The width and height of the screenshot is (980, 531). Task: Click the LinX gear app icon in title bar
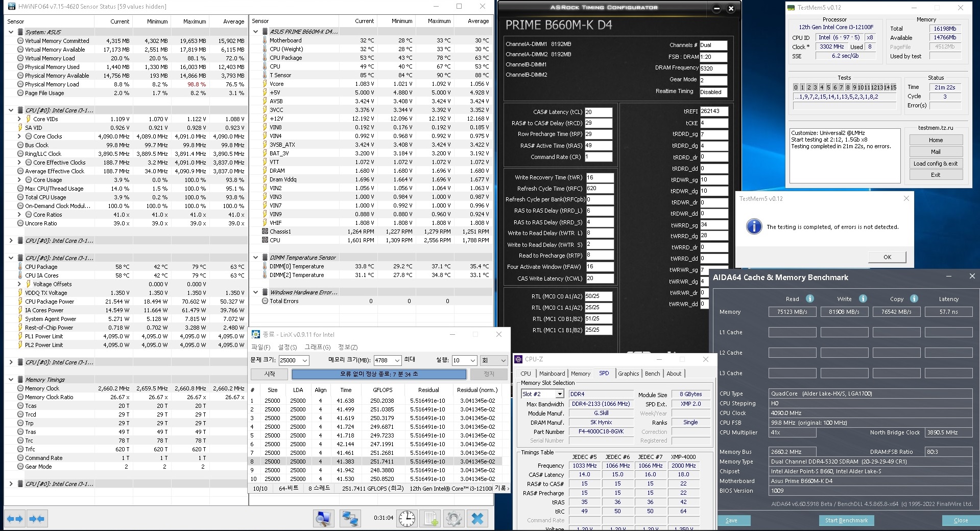[256, 334]
